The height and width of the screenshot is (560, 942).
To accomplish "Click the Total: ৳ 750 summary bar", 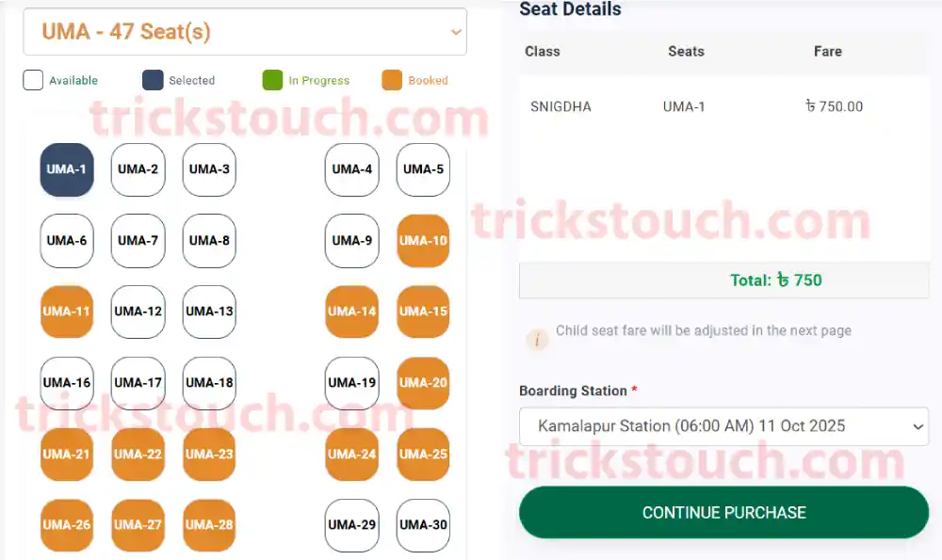I will pyautogui.click(x=723, y=280).
